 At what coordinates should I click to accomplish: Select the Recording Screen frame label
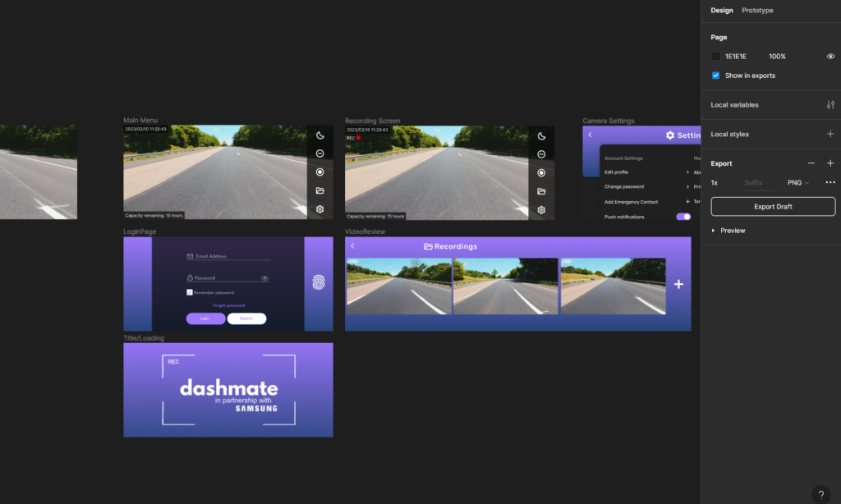(x=372, y=121)
